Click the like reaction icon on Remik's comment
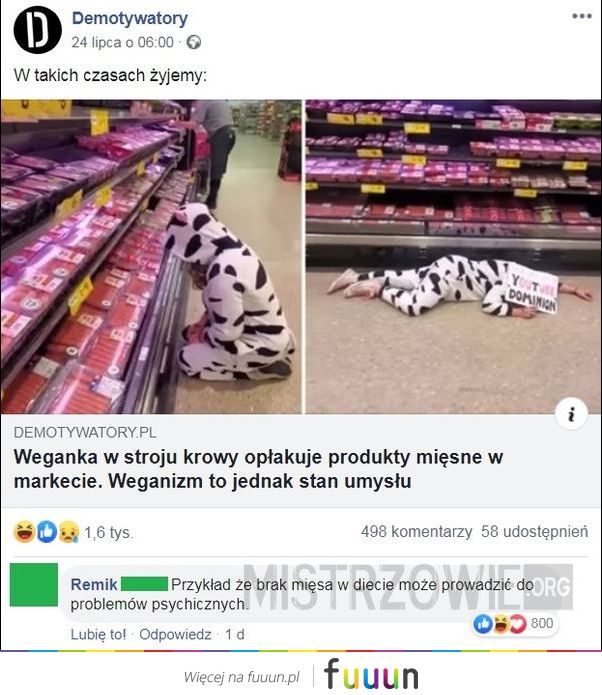This screenshot has height=695, width=602. (483, 624)
